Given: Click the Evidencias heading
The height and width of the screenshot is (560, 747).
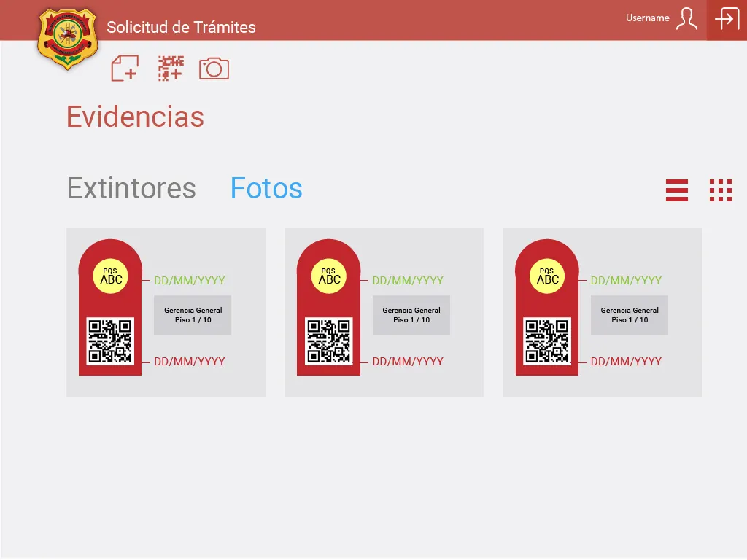Looking at the screenshot, I should (x=135, y=117).
